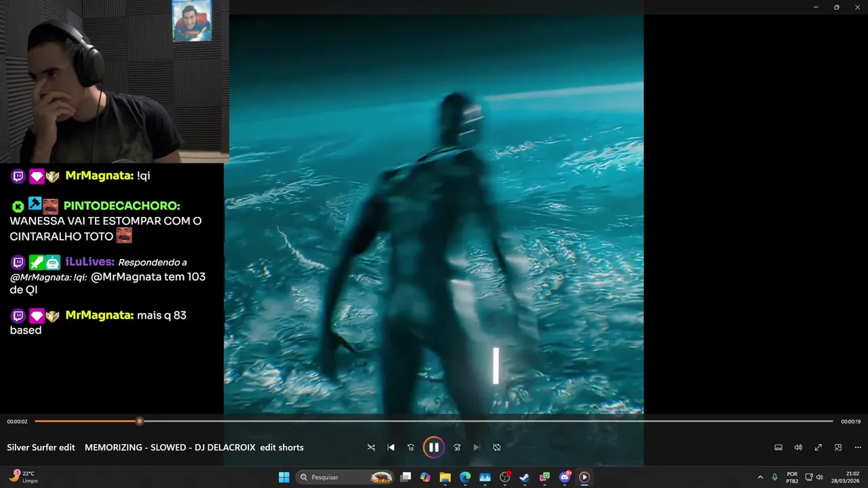The height and width of the screenshot is (488, 868).
Task: Open the system volume tray icon
Action: (820, 477)
